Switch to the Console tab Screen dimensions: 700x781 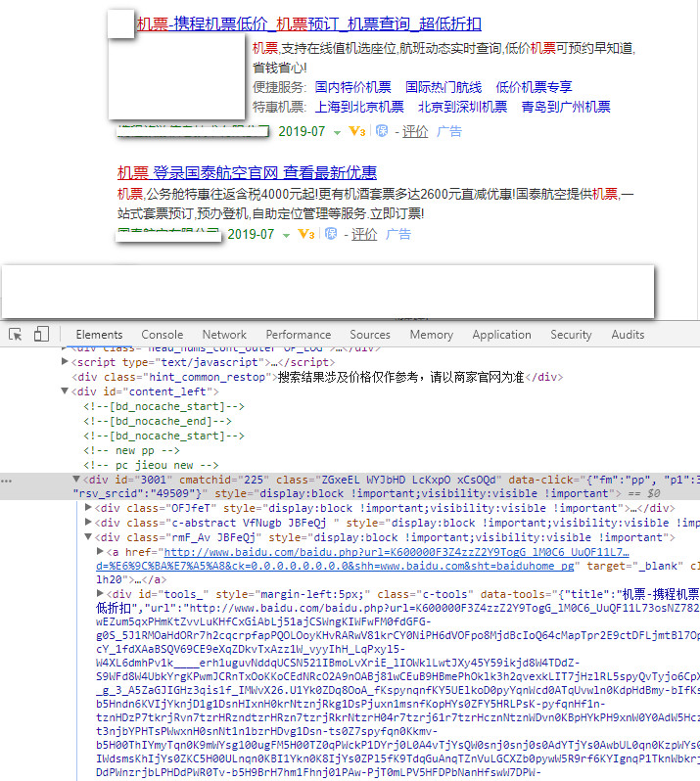coord(162,335)
